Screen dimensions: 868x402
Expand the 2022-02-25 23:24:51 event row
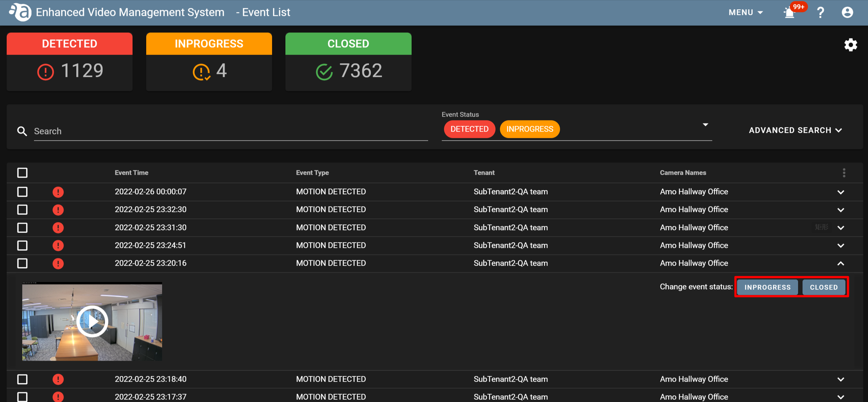pos(840,246)
